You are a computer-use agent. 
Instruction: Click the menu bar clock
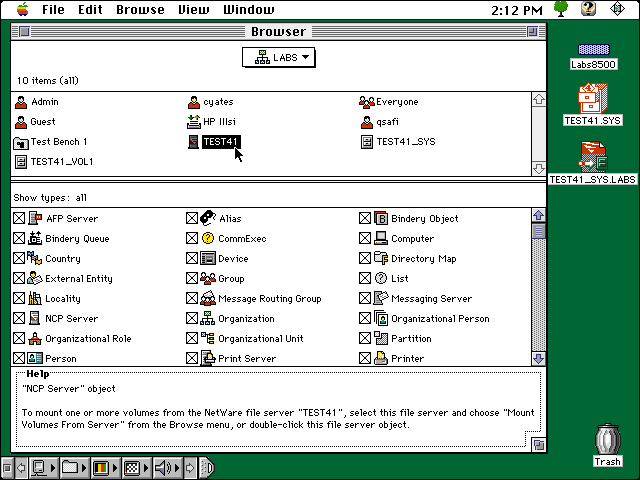(x=517, y=10)
